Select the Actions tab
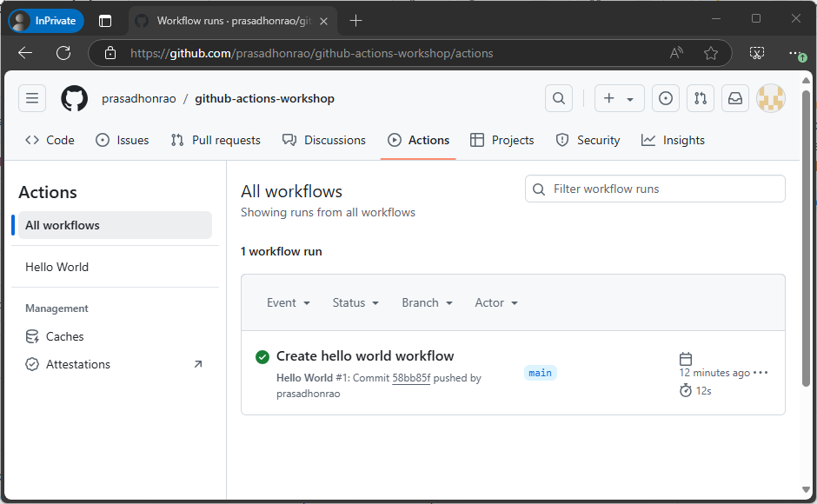817x504 pixels. tap(418, 140)
